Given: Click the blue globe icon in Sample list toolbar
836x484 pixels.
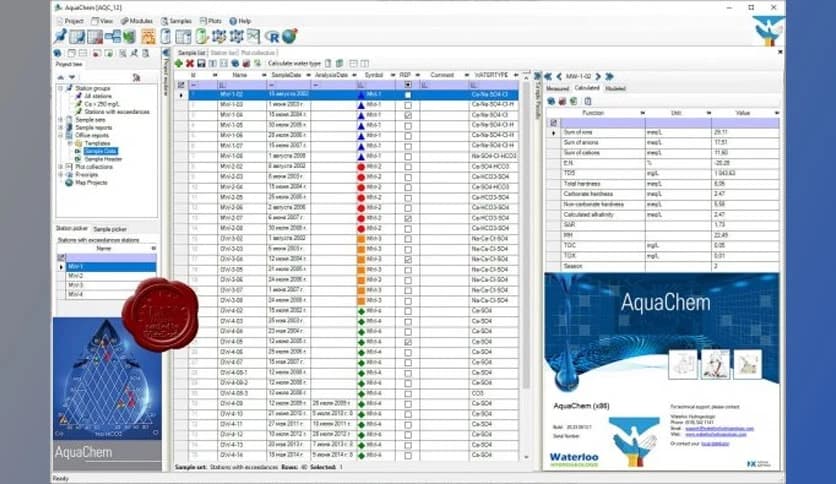Looking at the screenshot, I should (x=235, y=63).
